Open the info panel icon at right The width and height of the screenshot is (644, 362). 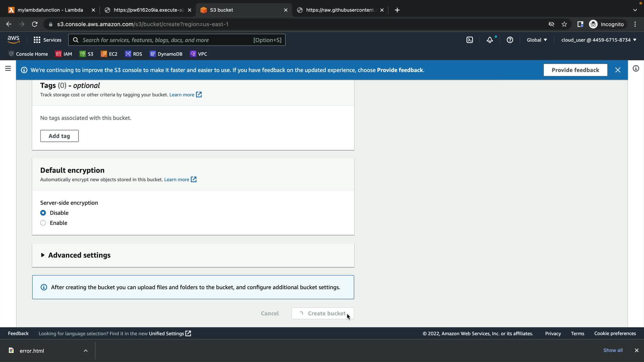[636, 69]
